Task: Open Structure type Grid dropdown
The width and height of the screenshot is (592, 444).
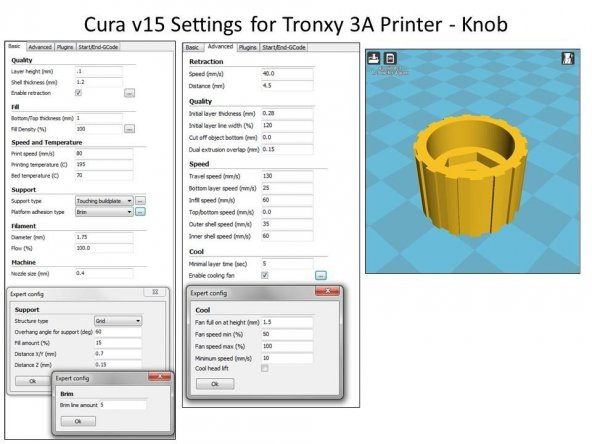Action: point(118,321)
